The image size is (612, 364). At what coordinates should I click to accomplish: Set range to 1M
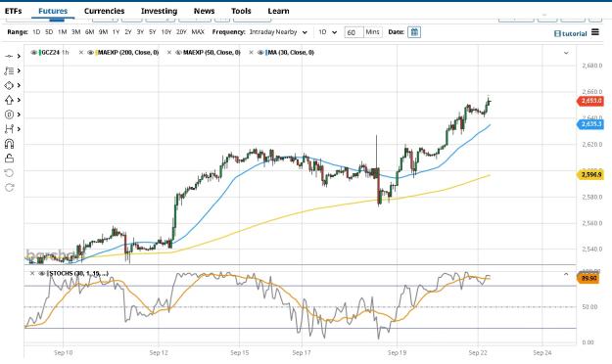[x=62, y=32]
